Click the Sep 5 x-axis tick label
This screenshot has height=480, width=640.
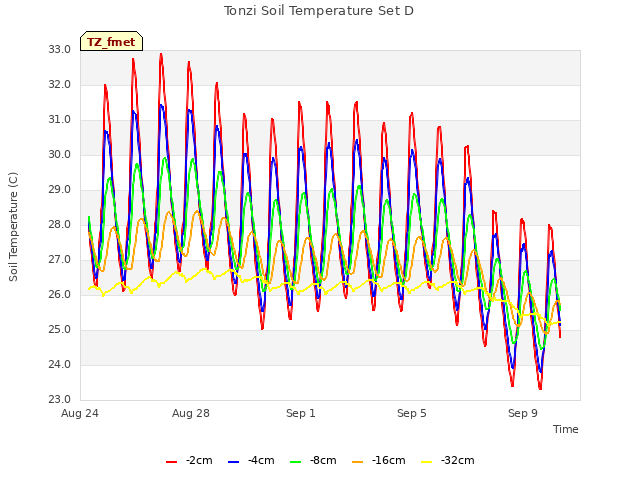(411, 413)
